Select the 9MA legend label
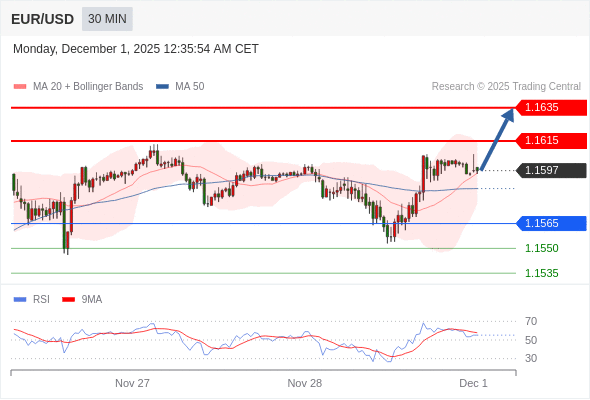Viewport: 590px width, 400px height. point(92,300)
